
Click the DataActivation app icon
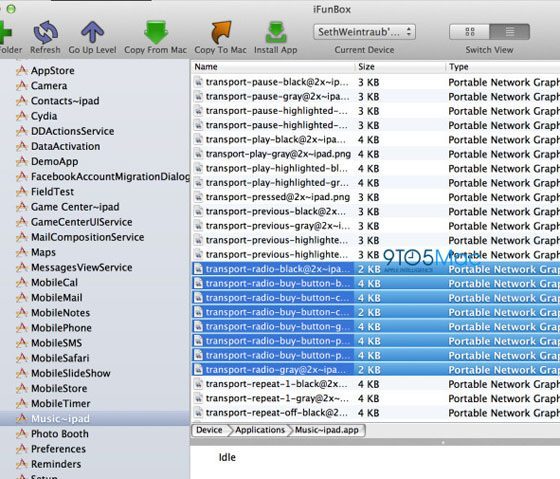[22, 146]
